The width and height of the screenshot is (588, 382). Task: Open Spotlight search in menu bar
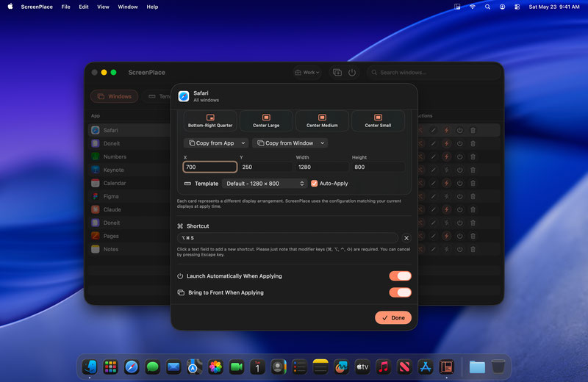click(487, 7)
